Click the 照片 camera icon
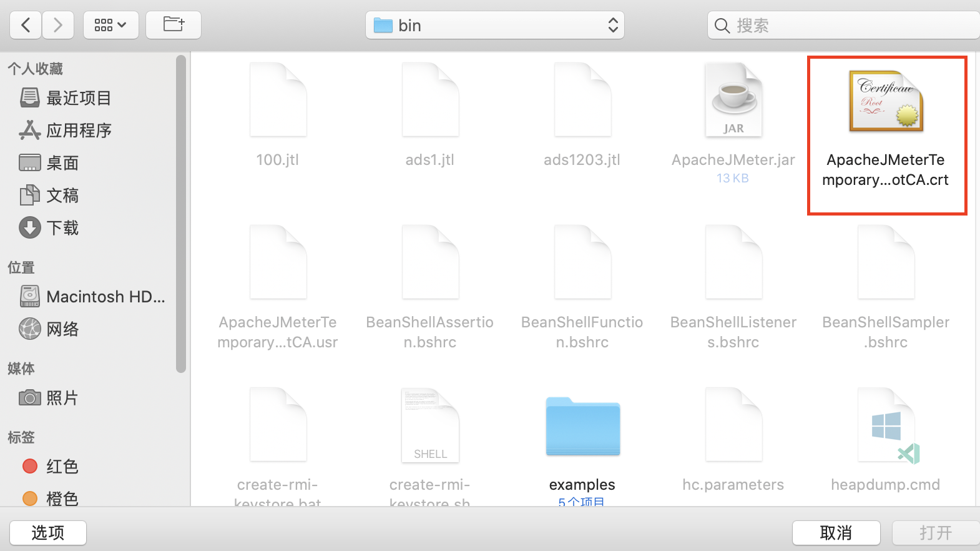The height and width of the screenshot is (551, 980). click(30, 397)
